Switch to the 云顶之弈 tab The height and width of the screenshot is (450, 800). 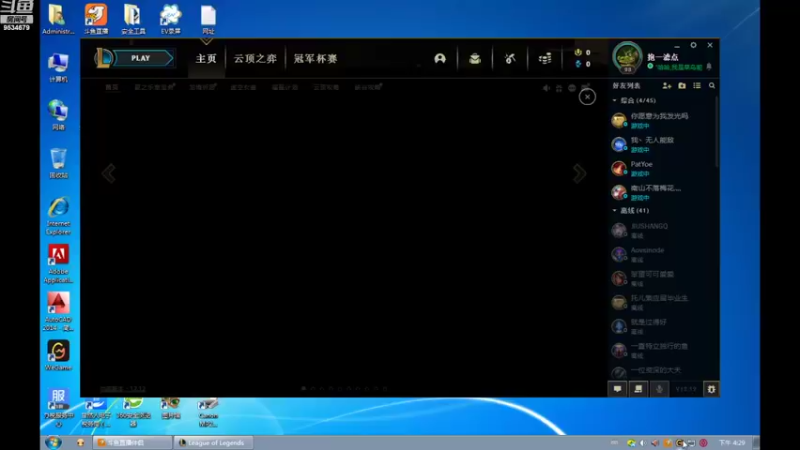tap(255, 59)
